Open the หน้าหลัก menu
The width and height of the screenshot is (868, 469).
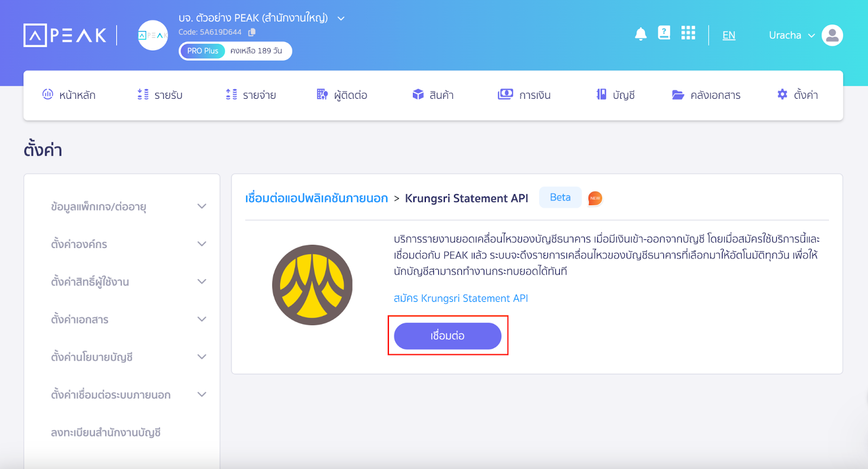point(69,95)
